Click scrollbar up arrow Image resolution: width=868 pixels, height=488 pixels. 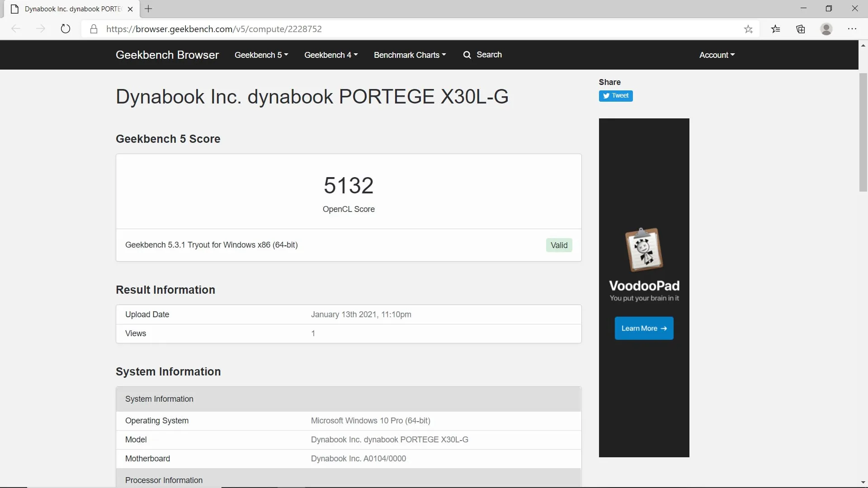(x=863, y=45)
